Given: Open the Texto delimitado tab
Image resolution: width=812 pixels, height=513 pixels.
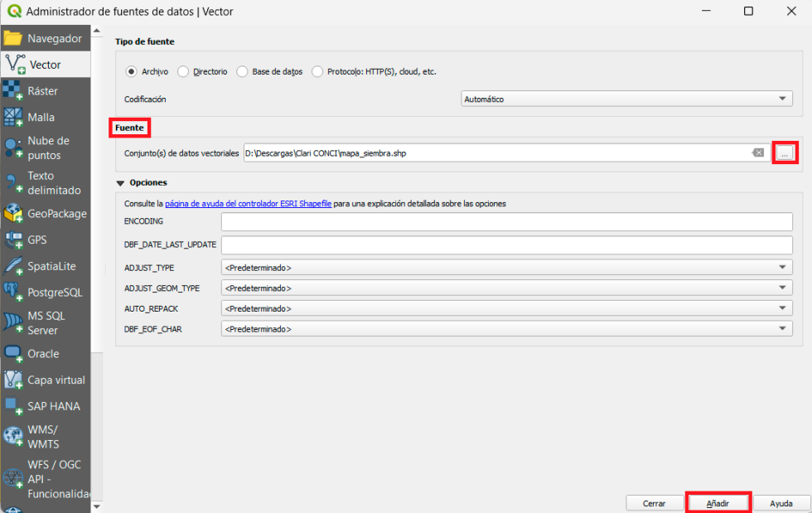Looking at the screenshot, I should pyautogui.click(x=46, y=182).
